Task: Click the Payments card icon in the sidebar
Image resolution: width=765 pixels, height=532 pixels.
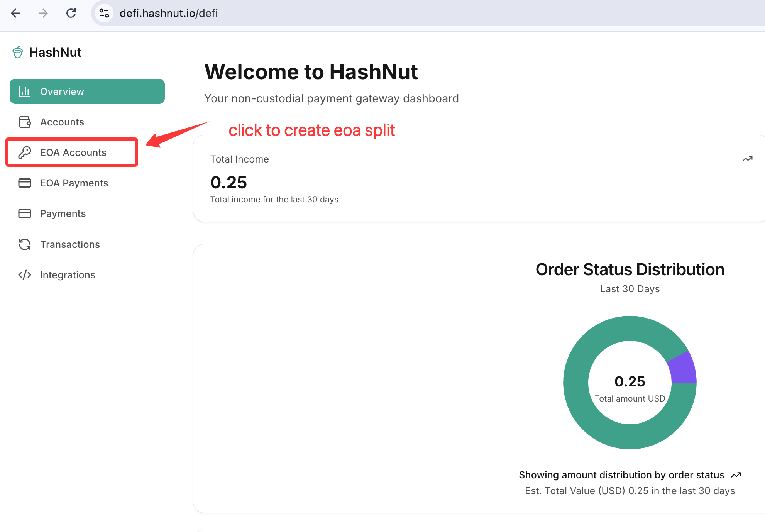Action: click(25, 213)
